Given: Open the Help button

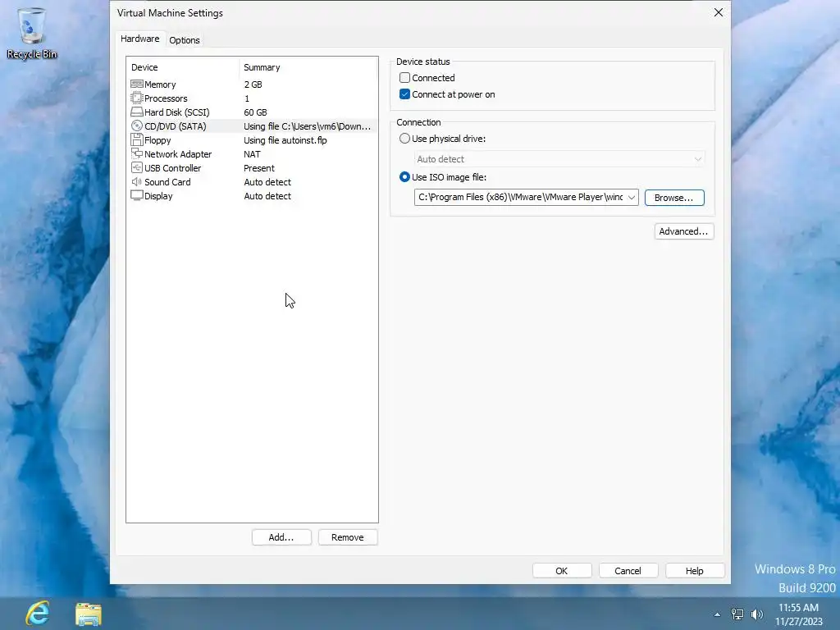Looking at the screenshot, I should tap(694, 571).
